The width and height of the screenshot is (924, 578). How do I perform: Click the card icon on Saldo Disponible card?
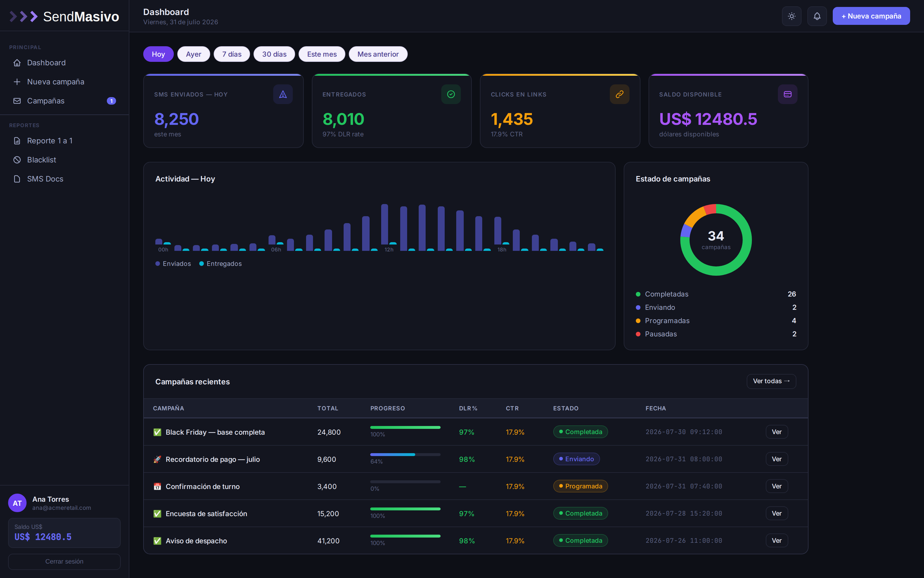[x=787, y=95]
